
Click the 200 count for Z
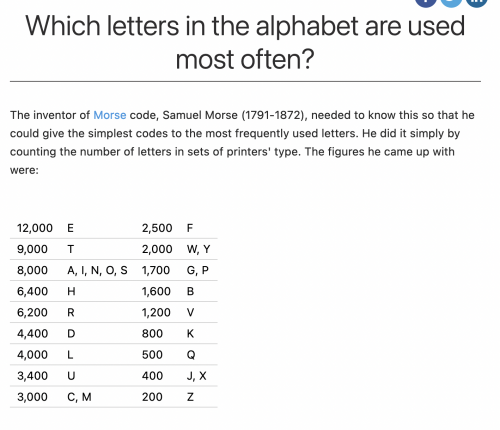pyautogui.click(x=152, y=397)
